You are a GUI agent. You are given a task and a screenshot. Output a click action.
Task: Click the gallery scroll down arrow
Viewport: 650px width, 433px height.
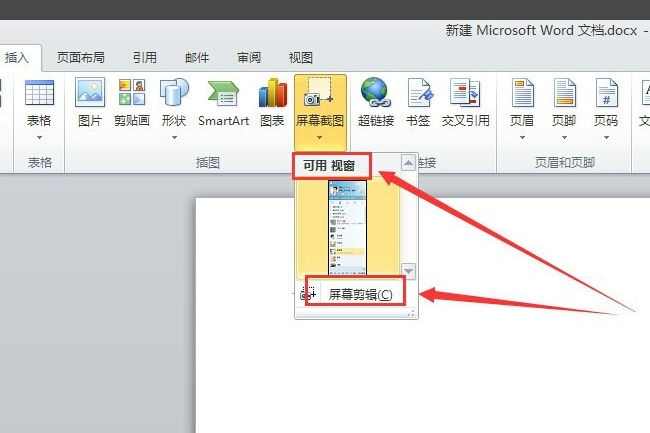pyautogui.click(x=408, y=271)
